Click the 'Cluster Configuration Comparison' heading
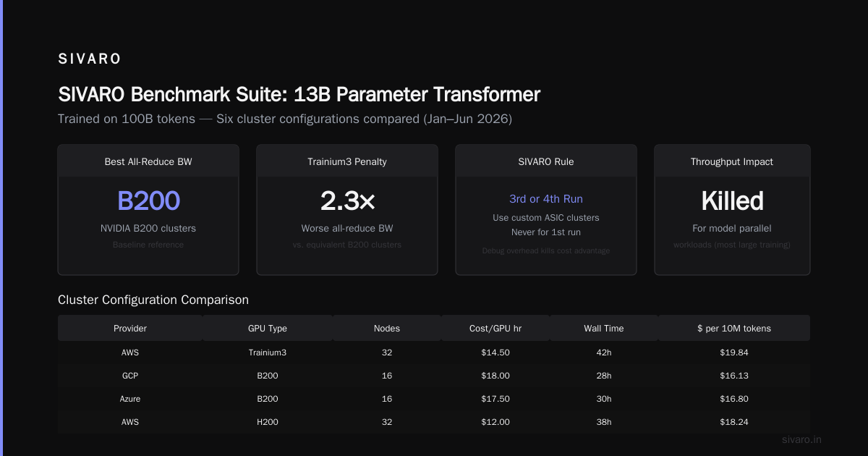 pos(153,300)
